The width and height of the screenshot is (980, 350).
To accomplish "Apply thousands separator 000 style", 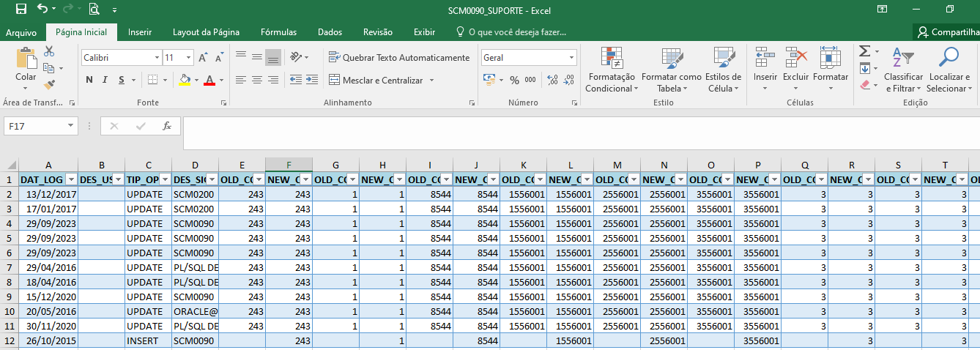I will coord(530,80).
